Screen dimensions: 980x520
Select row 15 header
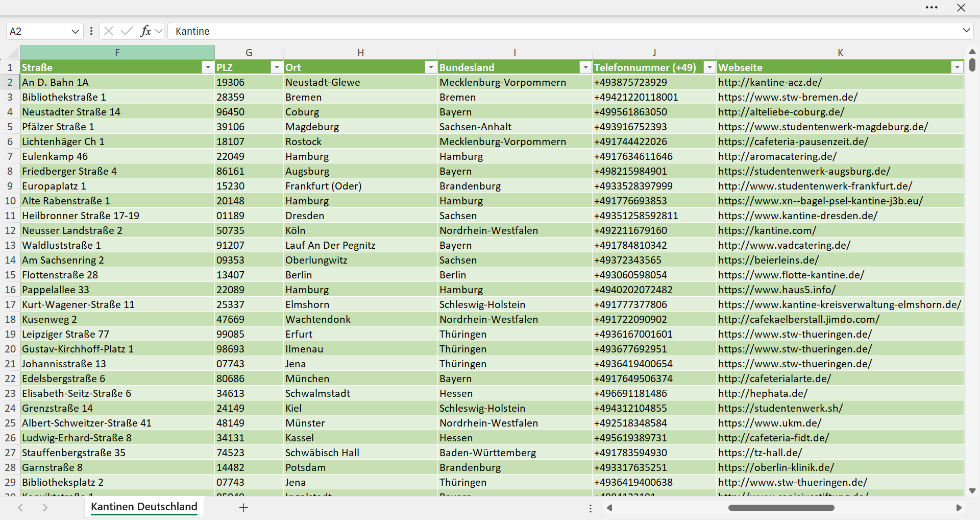click(x=10, y=275)
